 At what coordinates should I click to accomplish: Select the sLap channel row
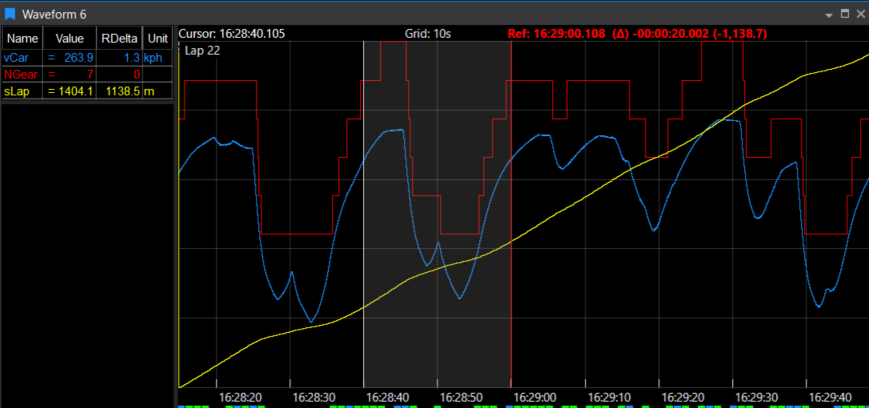[x=19, y=91]
